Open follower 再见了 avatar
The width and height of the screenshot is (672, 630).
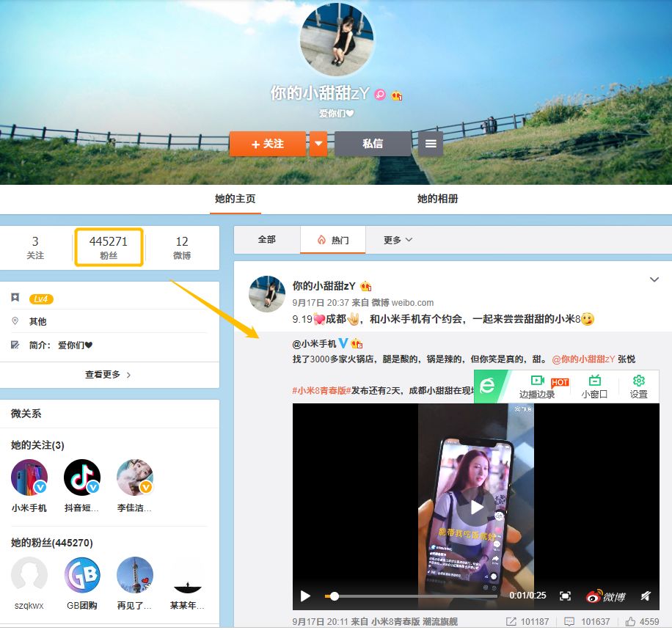point(134,575)
